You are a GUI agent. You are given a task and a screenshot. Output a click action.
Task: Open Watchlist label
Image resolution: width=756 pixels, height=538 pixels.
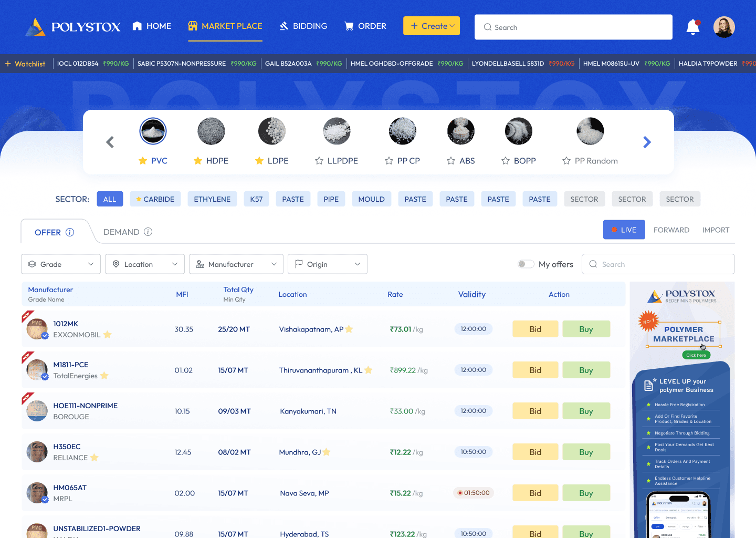[x=30, y=64]
